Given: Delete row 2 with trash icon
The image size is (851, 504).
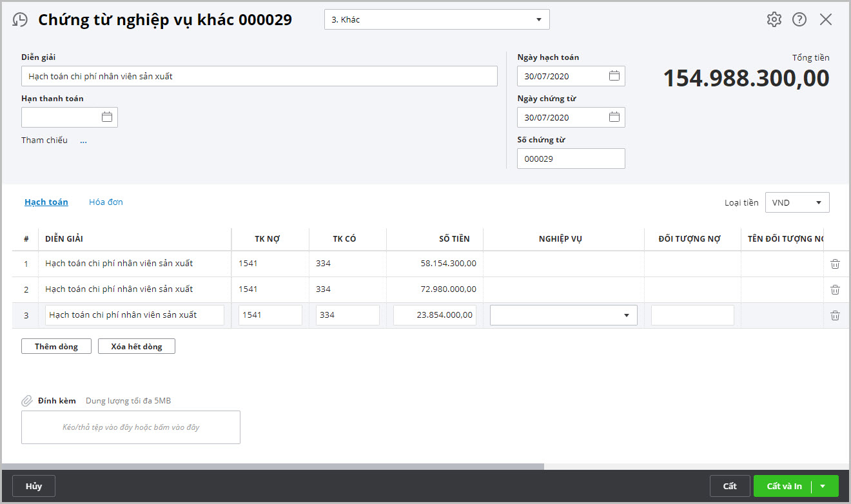Looking at the screenshot, I should (x=835, y=289).
